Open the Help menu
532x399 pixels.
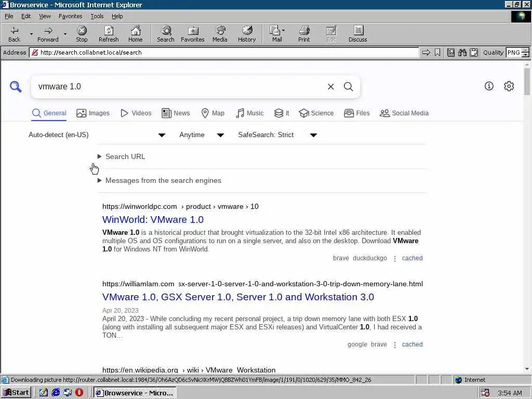[117, 16]
